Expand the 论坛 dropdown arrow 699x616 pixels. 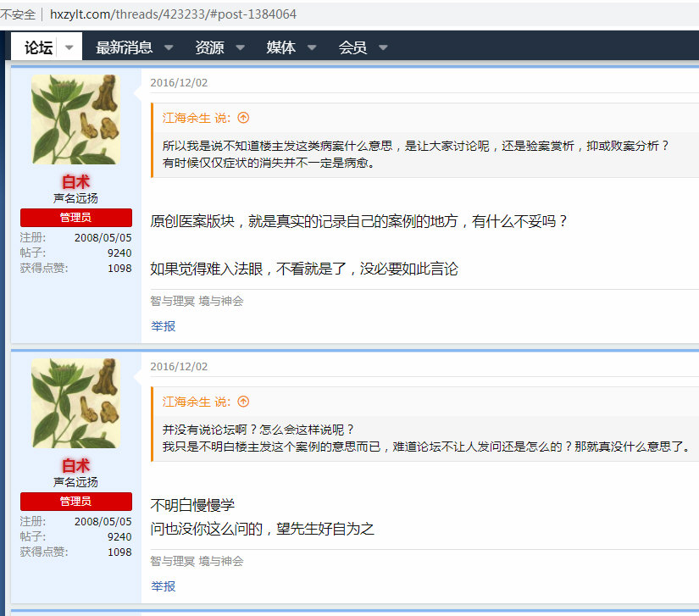tap(69, 47)
